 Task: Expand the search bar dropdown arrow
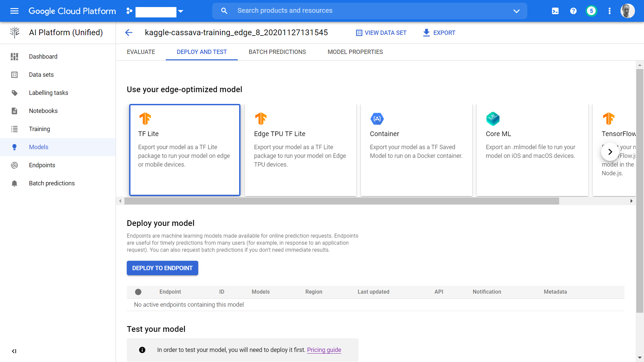[516, 11]
